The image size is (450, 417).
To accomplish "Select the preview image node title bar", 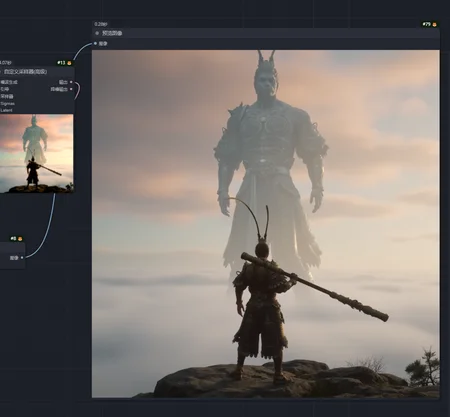I will (x=266, y=33).
